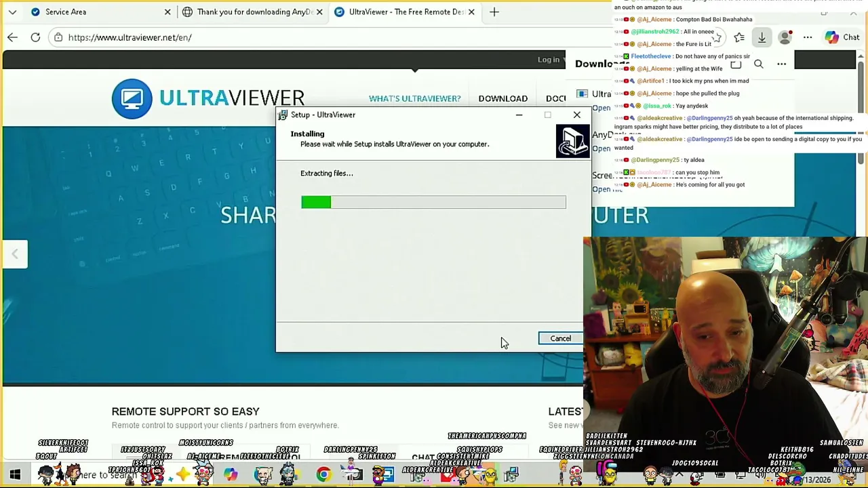Click the 'Extracting files...' status text
The width and height of the screenshot is (868, 488).
coord(326,174)
